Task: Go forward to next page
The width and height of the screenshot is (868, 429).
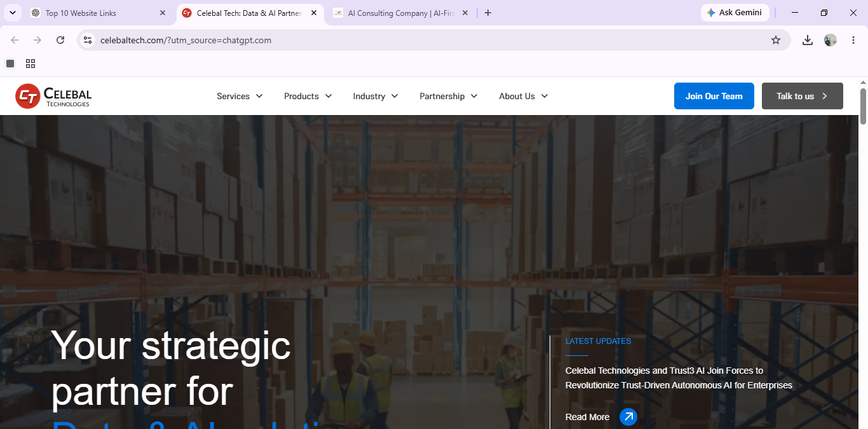Action: coord(37,40)
